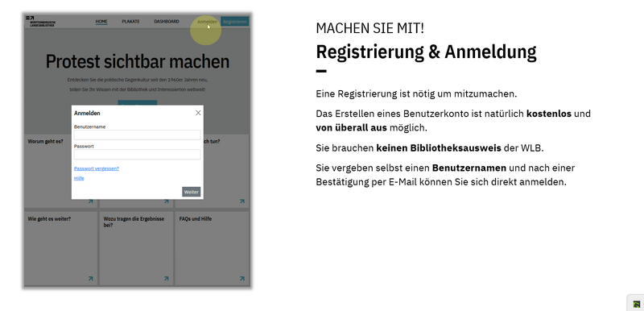Image resolution: width=644 pixels, height=311 pixels.
Task: Click the Württembergische Landesbibliothek logo
Action: (41, 22)
